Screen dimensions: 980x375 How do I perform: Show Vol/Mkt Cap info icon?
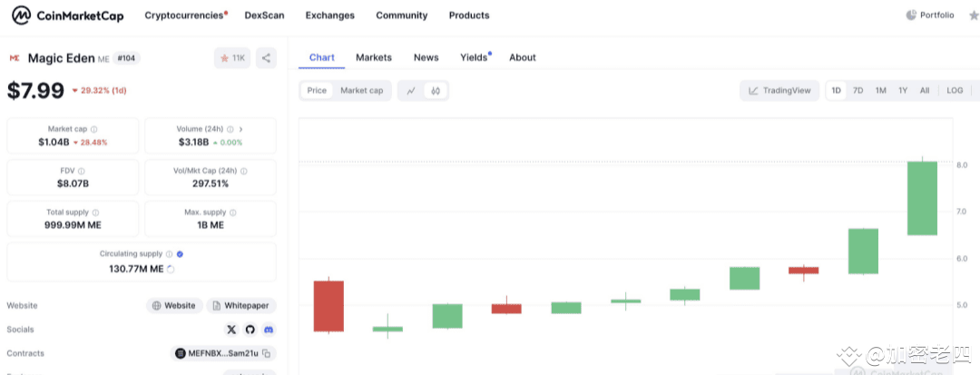[244, 171]
